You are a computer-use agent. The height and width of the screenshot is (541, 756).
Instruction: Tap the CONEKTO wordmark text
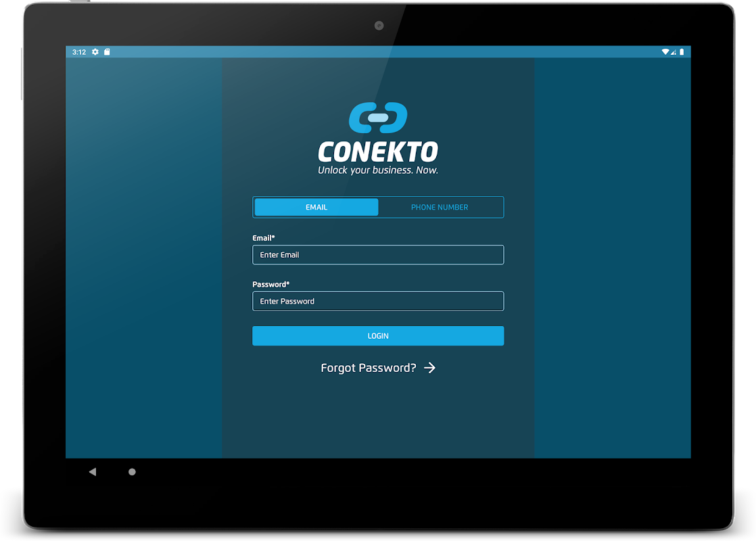[x=378, y=152]
